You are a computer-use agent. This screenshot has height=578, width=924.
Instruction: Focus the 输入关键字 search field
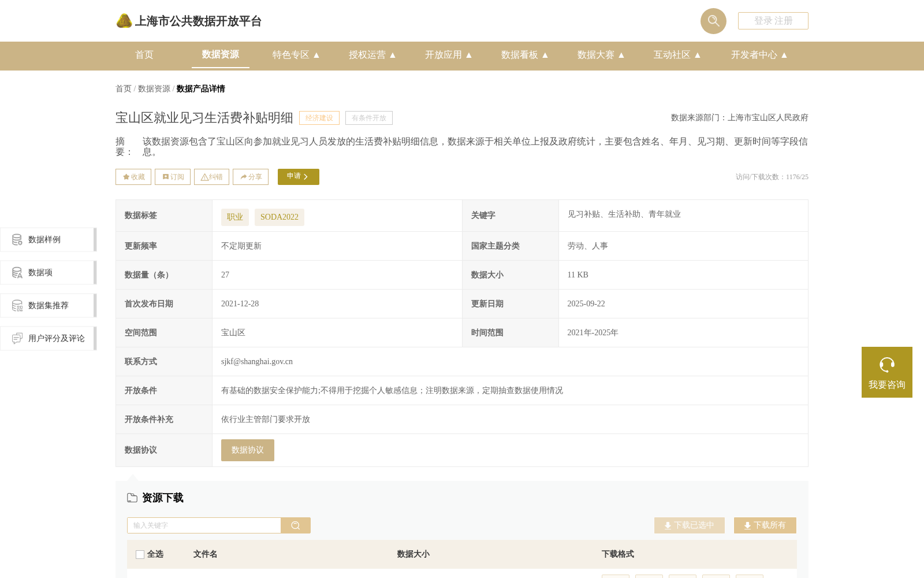[204, 525]
